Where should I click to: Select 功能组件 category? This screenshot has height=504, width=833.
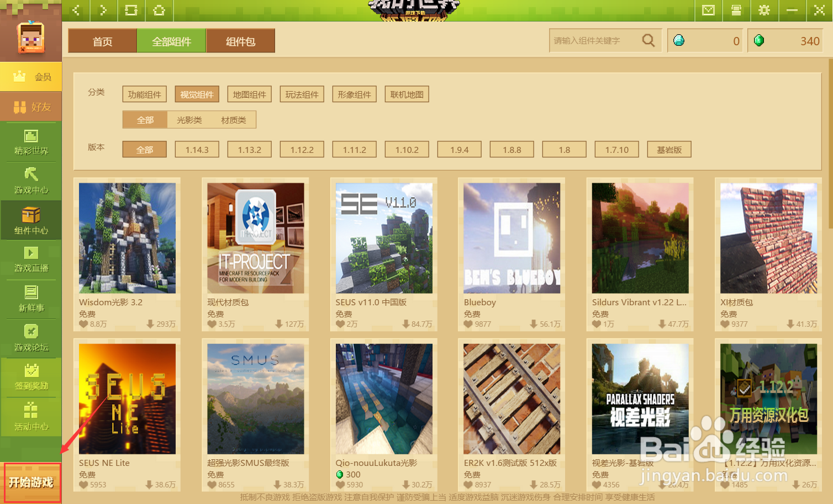pos(145,94)
